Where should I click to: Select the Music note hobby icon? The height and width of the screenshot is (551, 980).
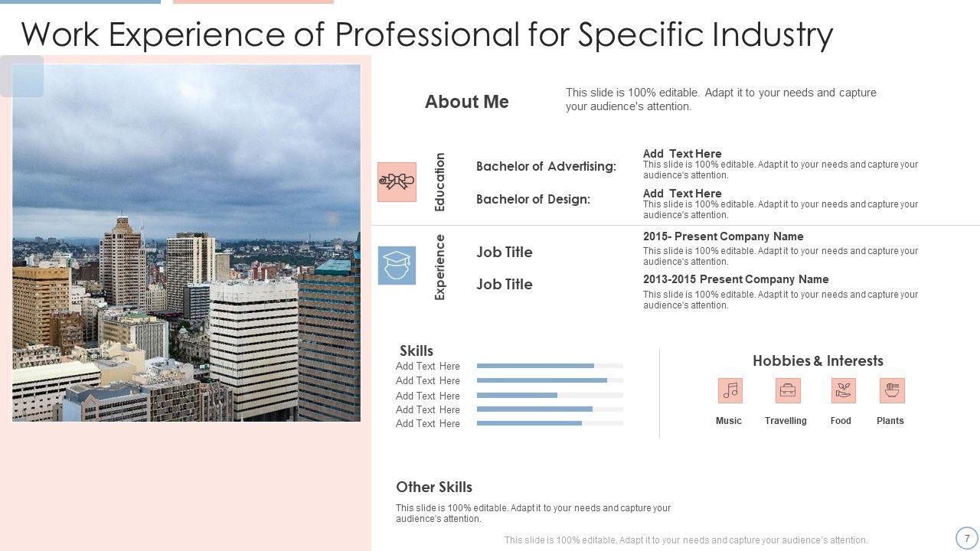tap(730, 390)
